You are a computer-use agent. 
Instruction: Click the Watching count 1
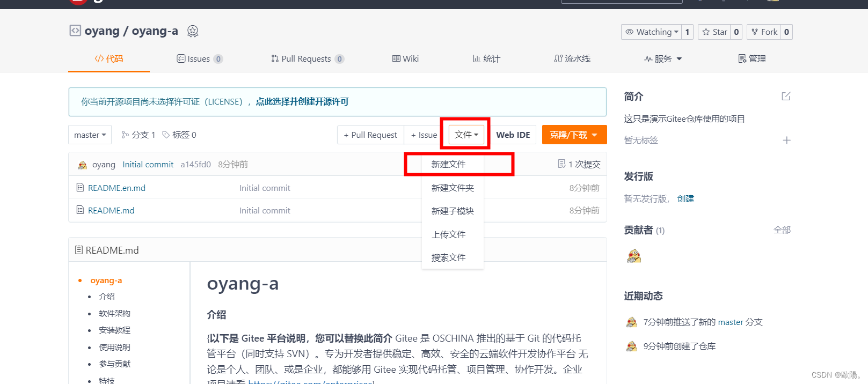click(x=687, y=32)
